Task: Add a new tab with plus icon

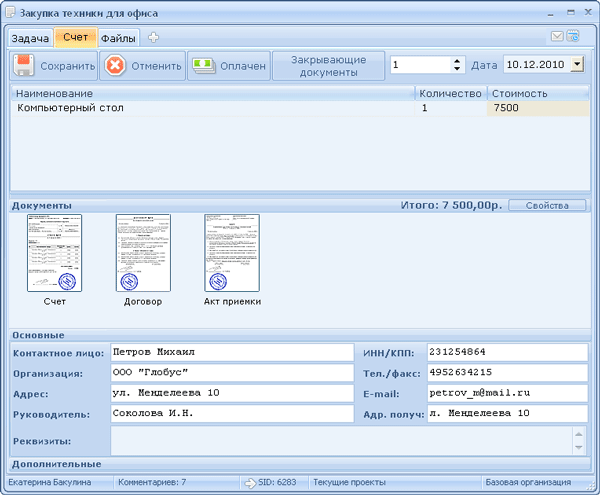Action: 153,37
